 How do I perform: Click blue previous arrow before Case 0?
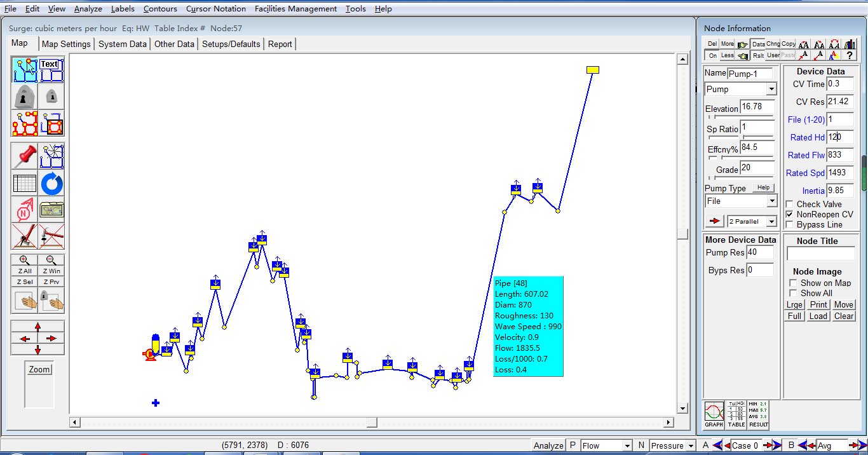717,445
